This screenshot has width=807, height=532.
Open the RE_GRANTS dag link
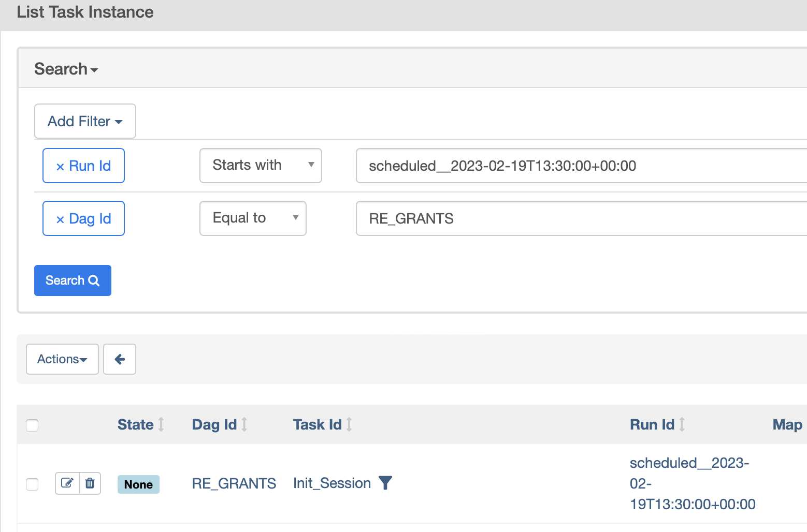coord(234,483)
